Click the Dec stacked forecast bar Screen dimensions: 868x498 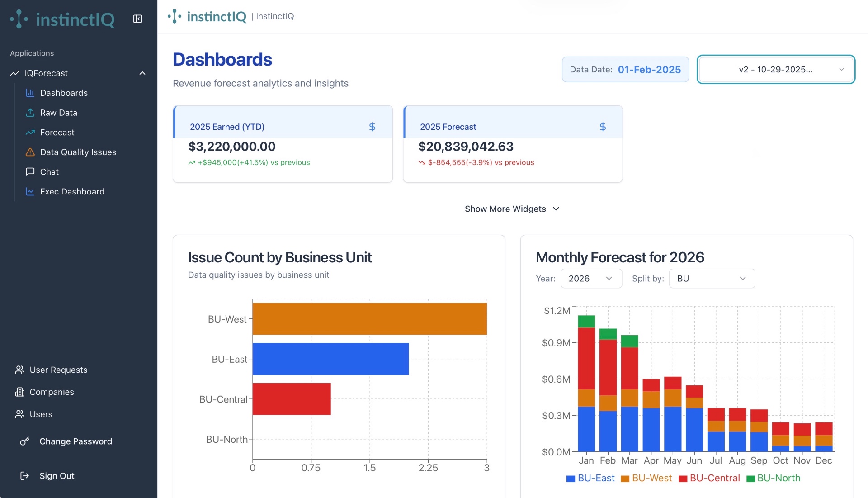pos(824,437)
